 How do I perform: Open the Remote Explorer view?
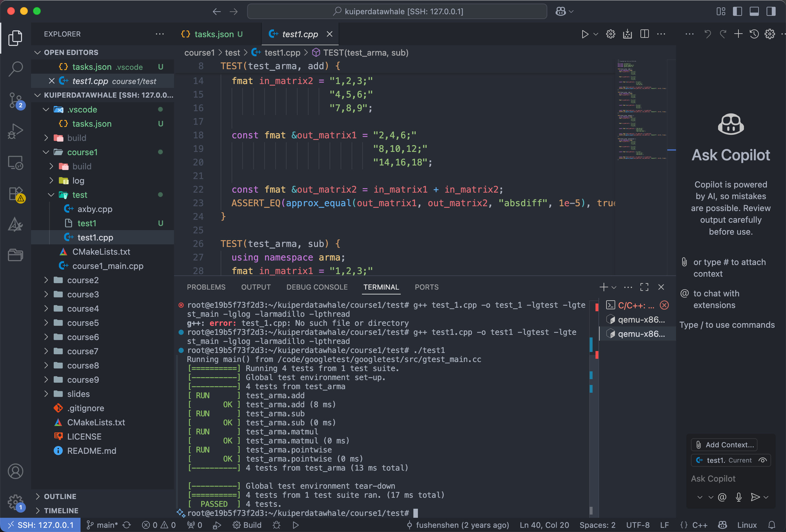coord(16,163)
